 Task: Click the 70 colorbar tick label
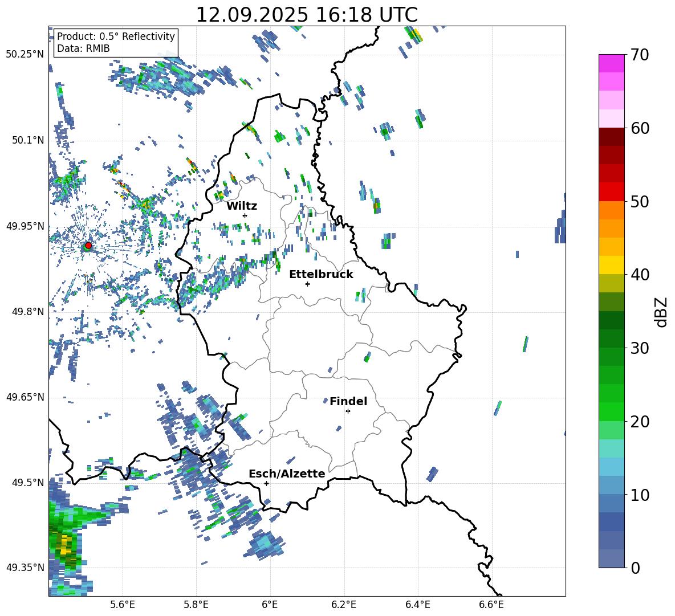(x=640, y=55)
